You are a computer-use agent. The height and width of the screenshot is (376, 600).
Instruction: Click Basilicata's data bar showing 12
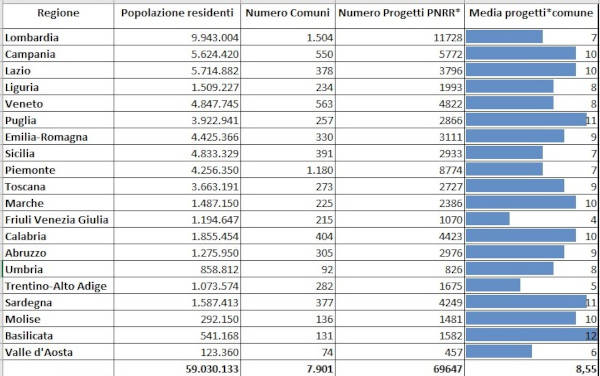(x=531, y=335)
